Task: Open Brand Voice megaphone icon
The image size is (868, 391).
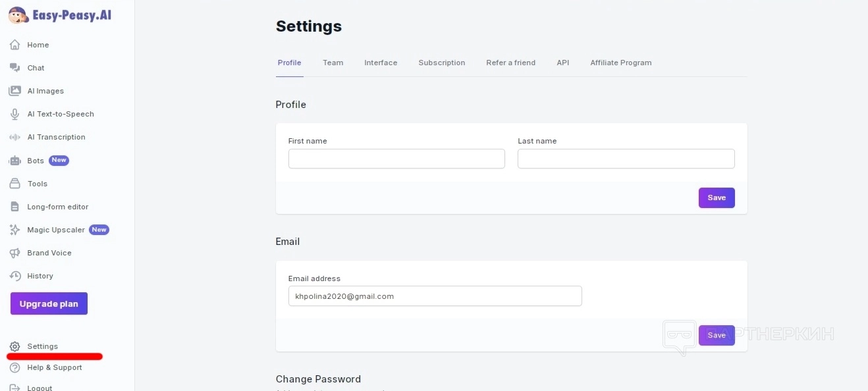Action: click(x=14, y=253)
